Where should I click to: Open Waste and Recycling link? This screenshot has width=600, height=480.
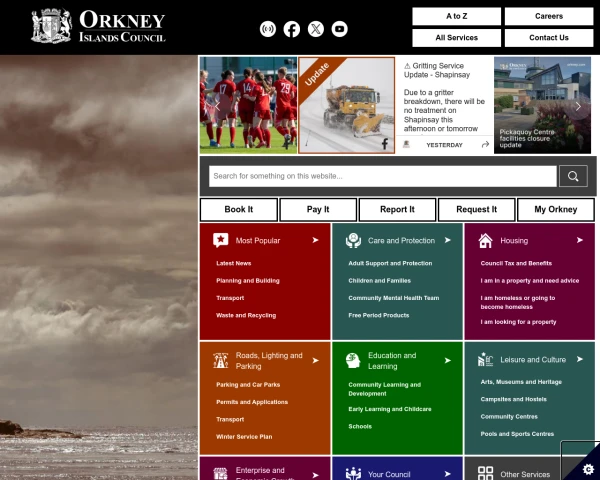(246, 315)
